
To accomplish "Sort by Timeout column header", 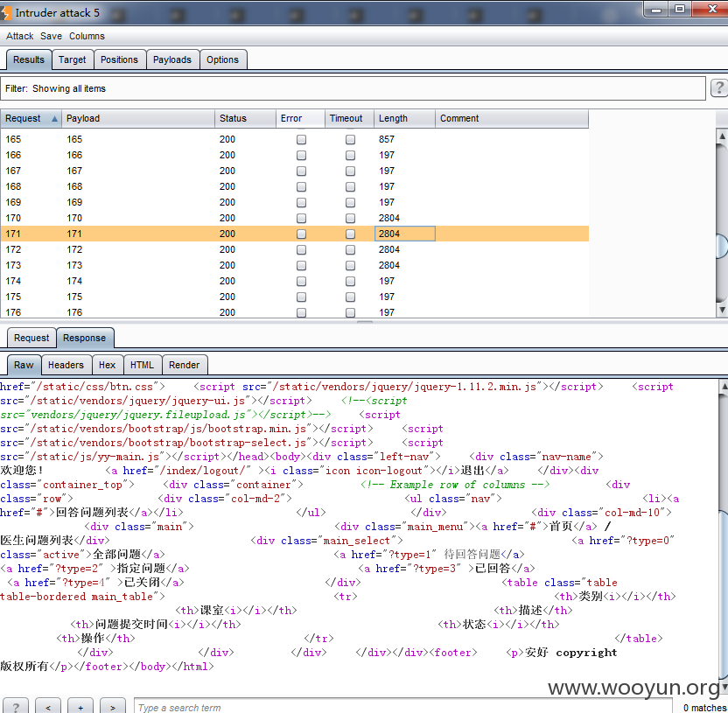I will click(x=350, y=118).
